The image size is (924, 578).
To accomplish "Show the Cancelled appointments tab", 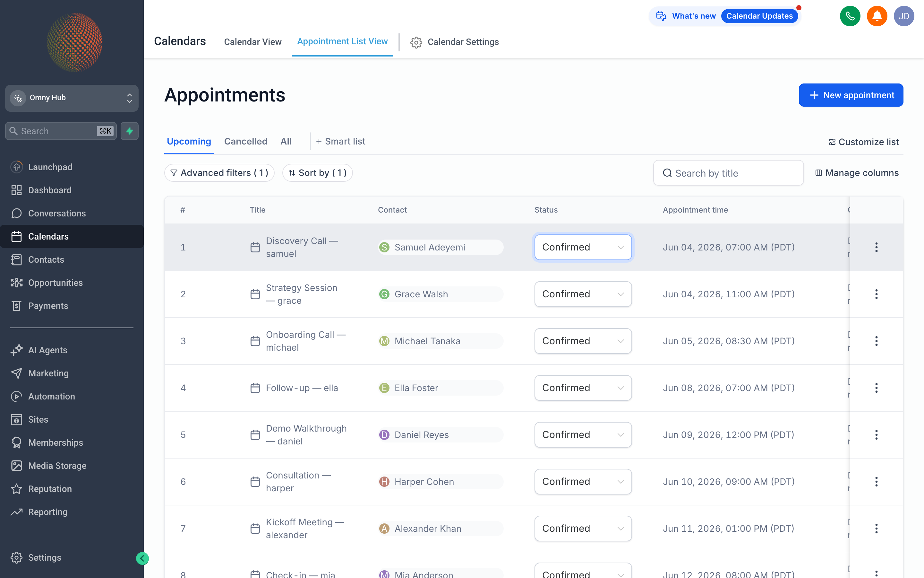I will [x=245, y=141].
